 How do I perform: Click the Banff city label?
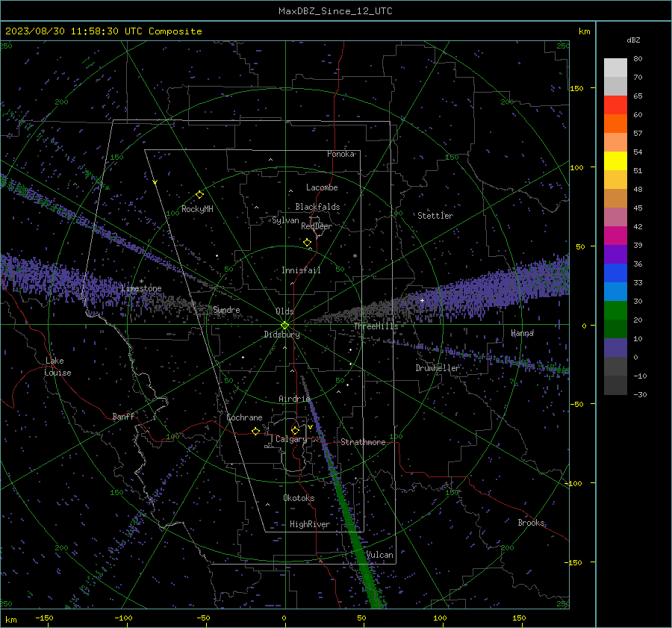click(123, 417)
